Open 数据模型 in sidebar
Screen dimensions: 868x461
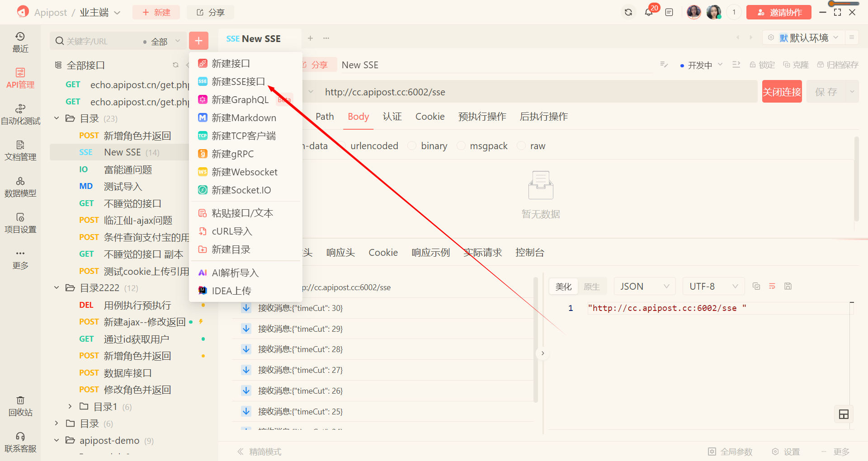pyautogui.click(x=20, y=187)
